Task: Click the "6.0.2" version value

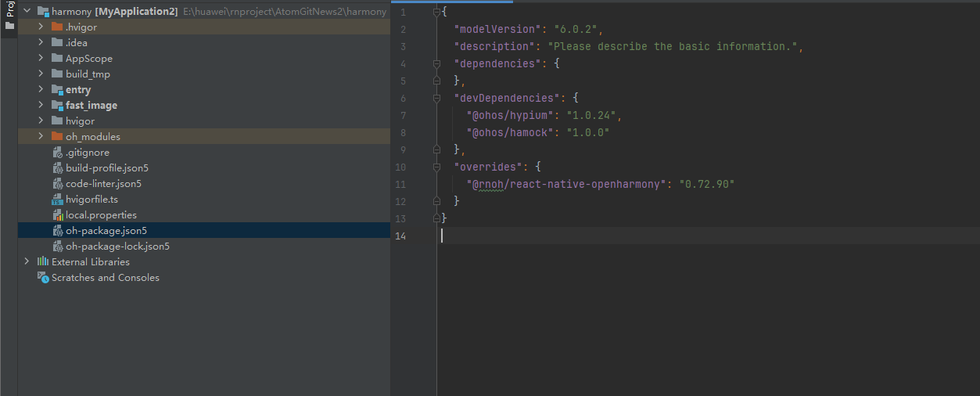Action: (x=575, y=30)
